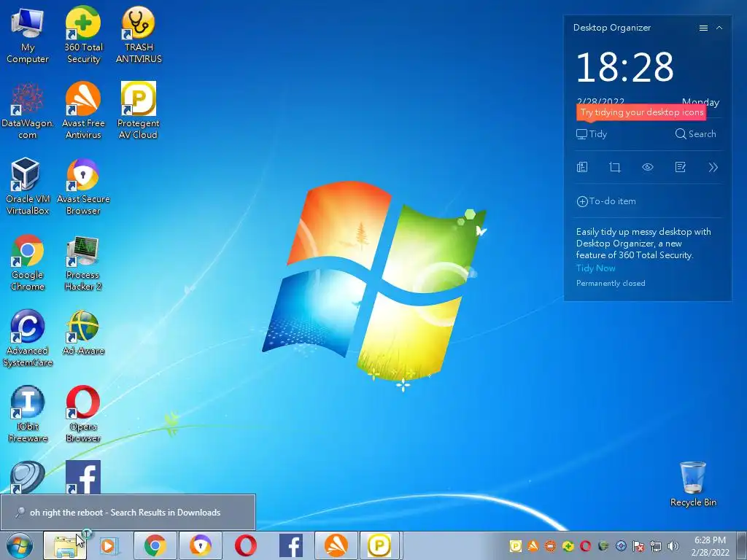747x560 pixels.
Task: Click Search in Desktop Organizer
Action: click(695, 134)
